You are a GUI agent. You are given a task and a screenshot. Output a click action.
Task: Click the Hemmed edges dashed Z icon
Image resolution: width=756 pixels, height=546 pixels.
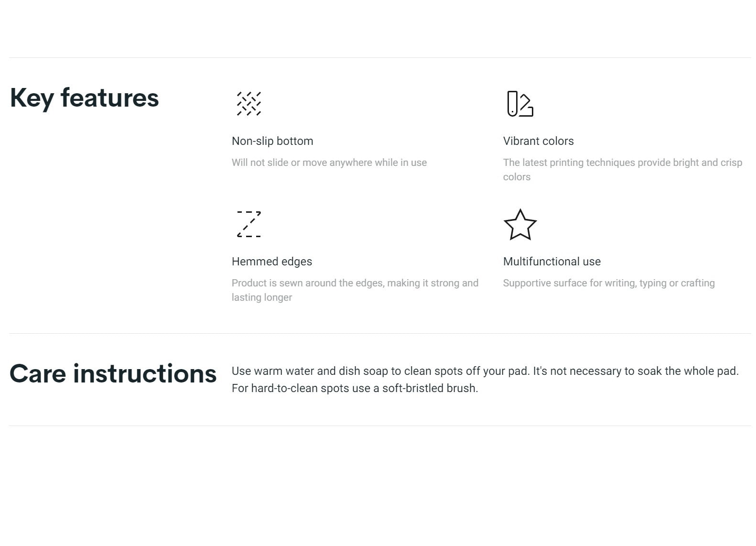[x=249, y=224]
